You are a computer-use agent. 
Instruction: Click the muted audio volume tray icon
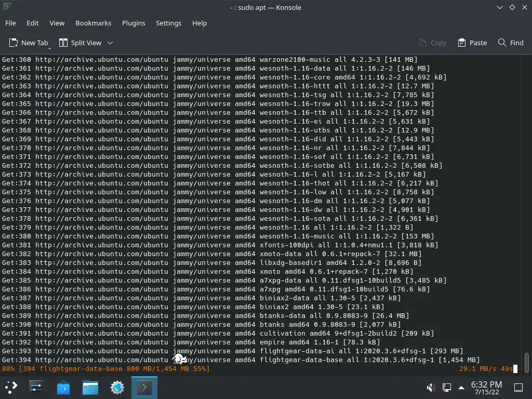(x=431, y=387)
